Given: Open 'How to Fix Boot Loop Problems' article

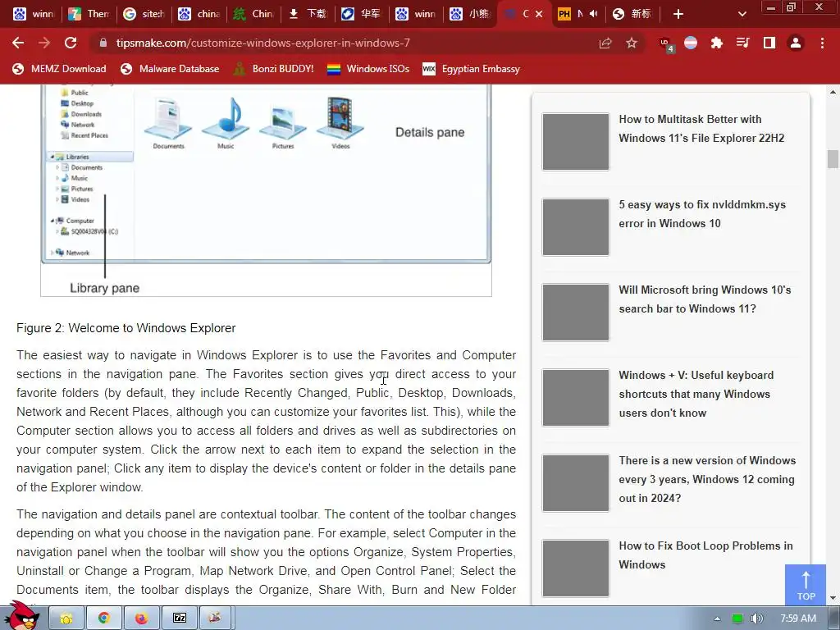Looking at the screenshot, I should tap(705, 555).
